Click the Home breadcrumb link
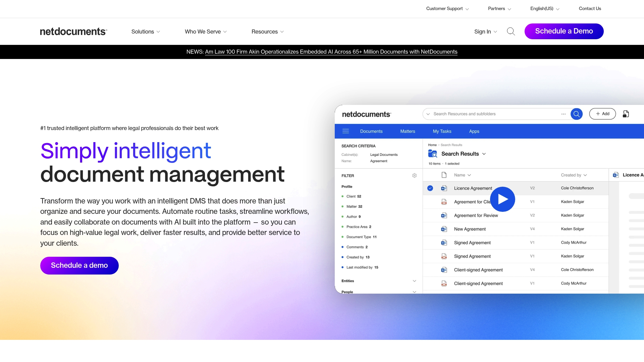644x362 pixels. pos(432,145)
